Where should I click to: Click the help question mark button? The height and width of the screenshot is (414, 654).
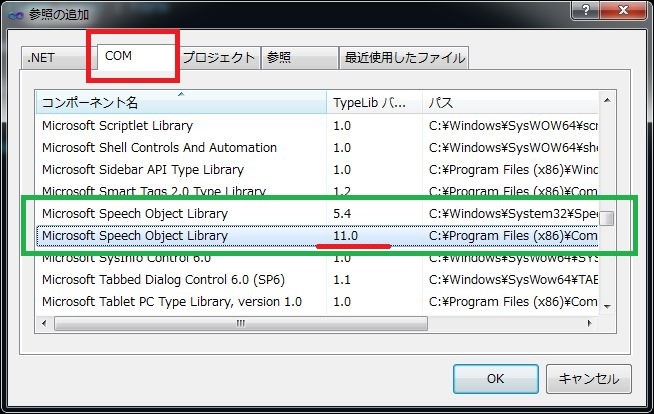(586, 10)
